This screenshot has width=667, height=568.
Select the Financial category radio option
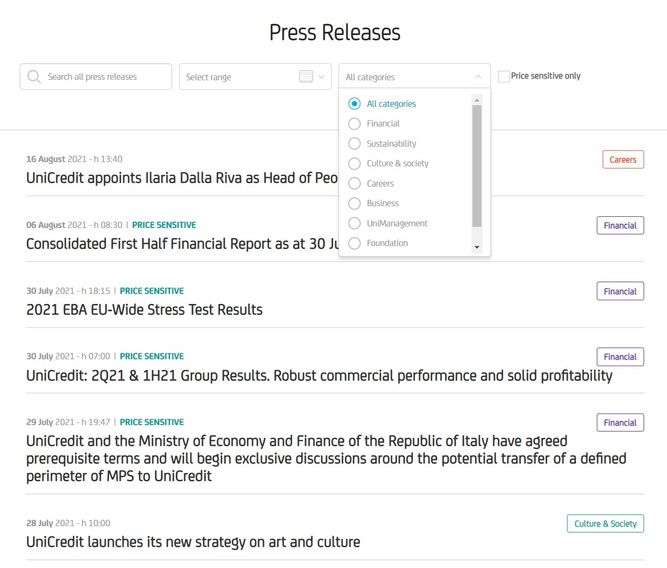354,124
